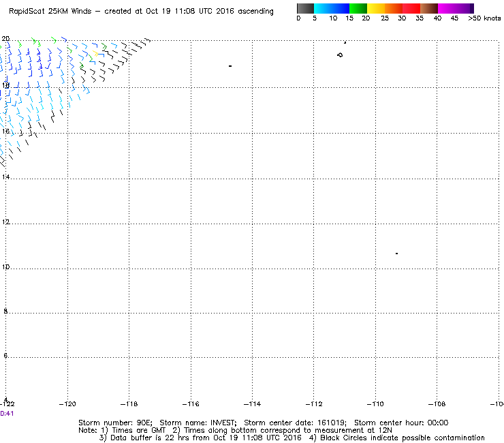Click the longitude label -108
Viewport: 504px width, 443px height.
437,403
